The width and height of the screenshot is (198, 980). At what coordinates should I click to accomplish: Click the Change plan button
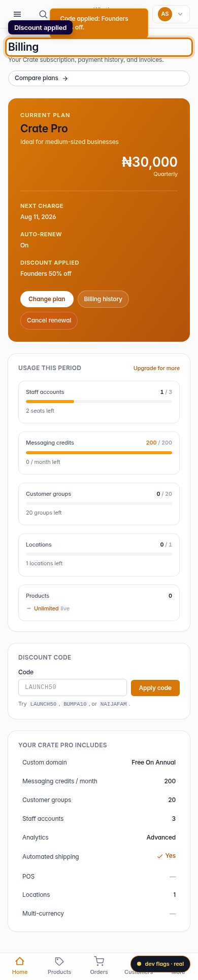point(47,299)
